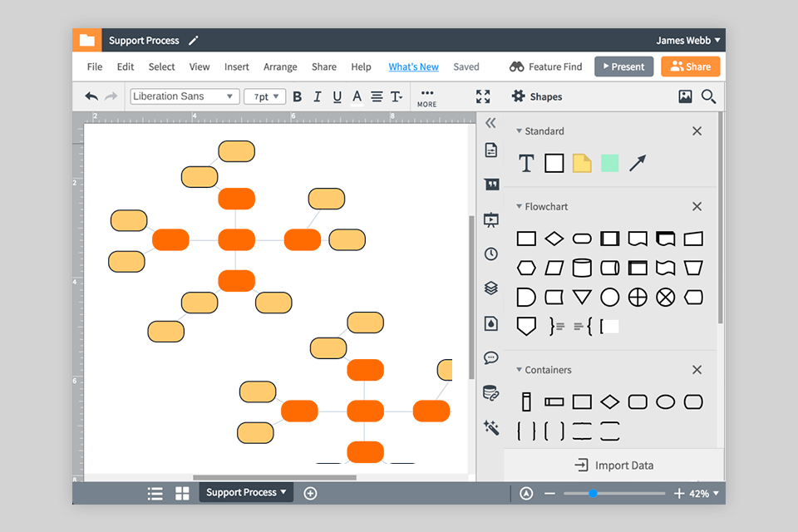
Task: Toggle fullscreen mode
Action: (483, 96)
